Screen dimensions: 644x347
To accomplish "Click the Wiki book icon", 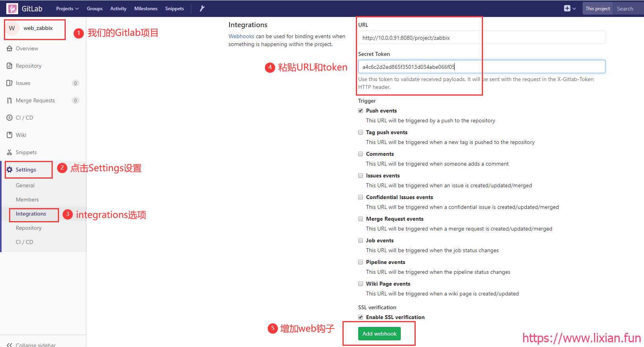I will click(x=9, y=135).
